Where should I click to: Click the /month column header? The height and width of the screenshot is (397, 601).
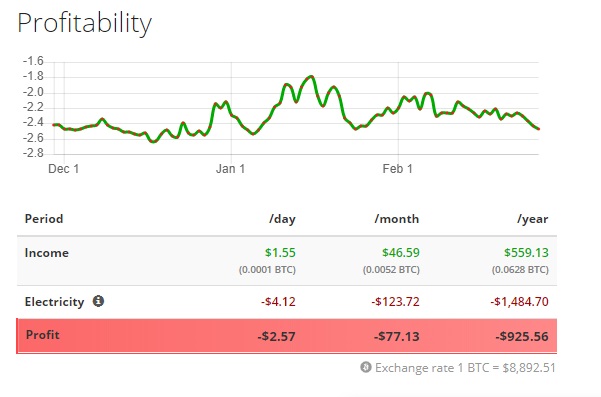(x=396, y=219)
